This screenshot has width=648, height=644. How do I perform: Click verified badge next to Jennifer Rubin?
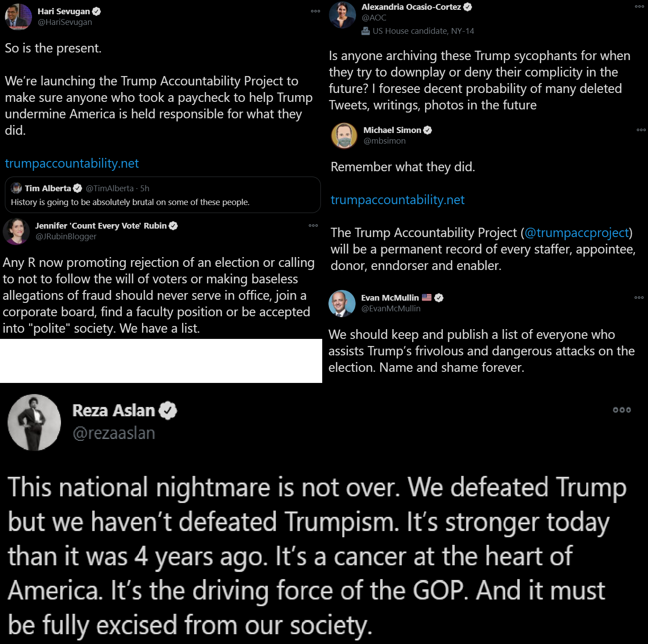173,226
